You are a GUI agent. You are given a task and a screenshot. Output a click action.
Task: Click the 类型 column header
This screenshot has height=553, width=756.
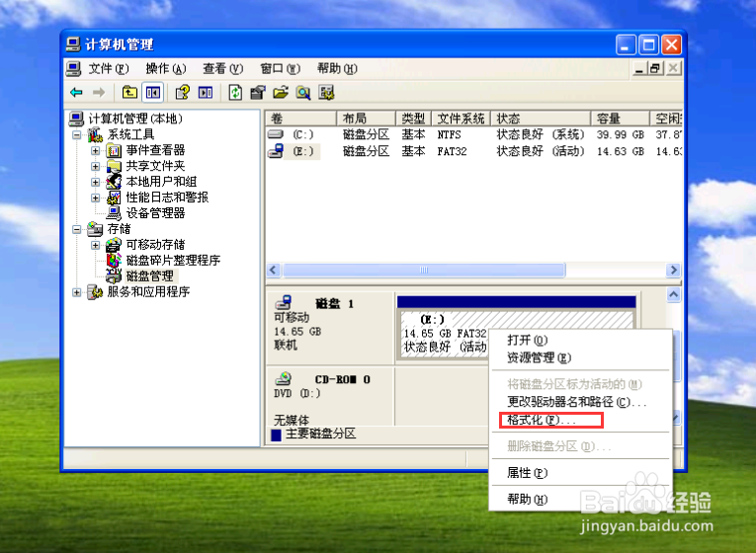click(x=414, y=118)
